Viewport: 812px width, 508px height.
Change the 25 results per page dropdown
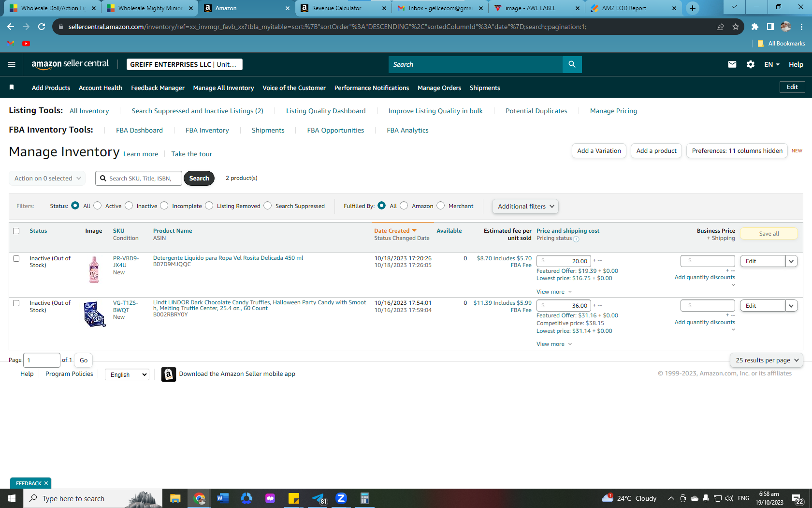pos(767,360)
